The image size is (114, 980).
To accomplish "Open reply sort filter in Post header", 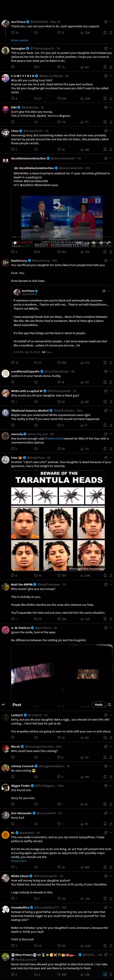I will coord(109,704).
